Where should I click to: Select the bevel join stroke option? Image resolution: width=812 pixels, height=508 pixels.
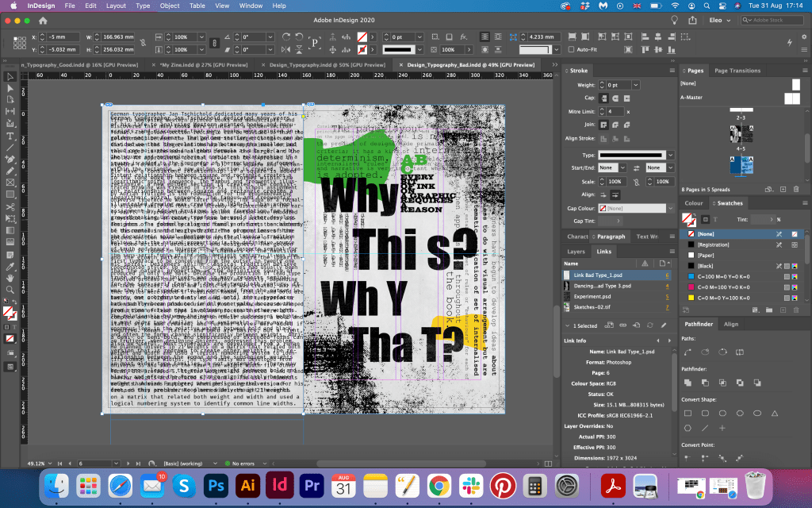[628, 125]
